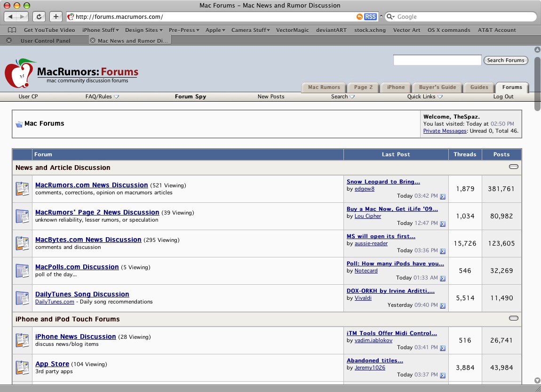
Task: Click the Page 2 News Discussion forum icon
Action: coord(23,216)
